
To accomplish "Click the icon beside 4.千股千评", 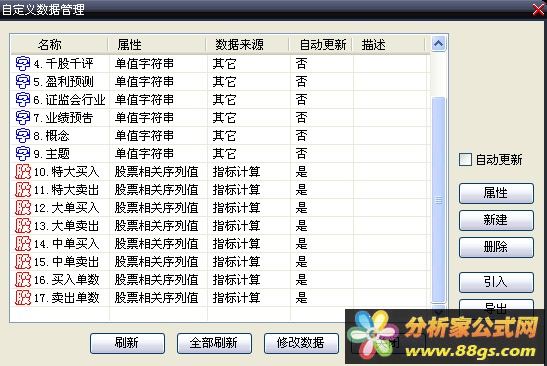I will coord(23,64).
